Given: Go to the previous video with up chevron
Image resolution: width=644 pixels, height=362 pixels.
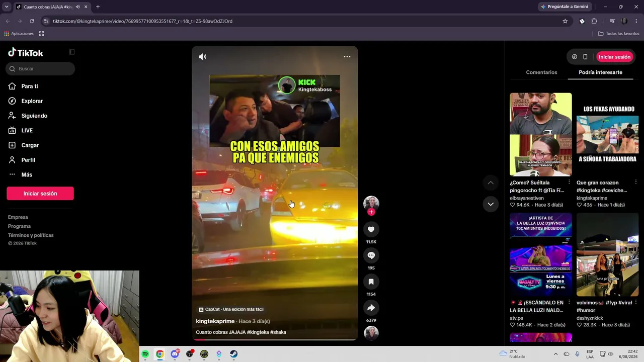Looking at the screenshot, I should 491,183.
